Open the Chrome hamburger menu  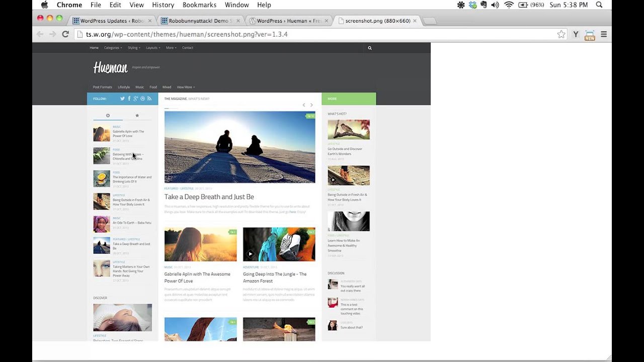point(604,34)
